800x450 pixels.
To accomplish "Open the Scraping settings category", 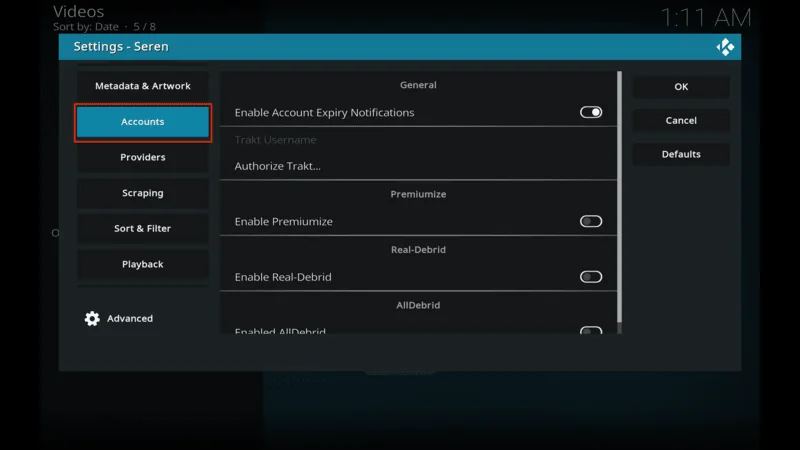I will coord(143,193).
